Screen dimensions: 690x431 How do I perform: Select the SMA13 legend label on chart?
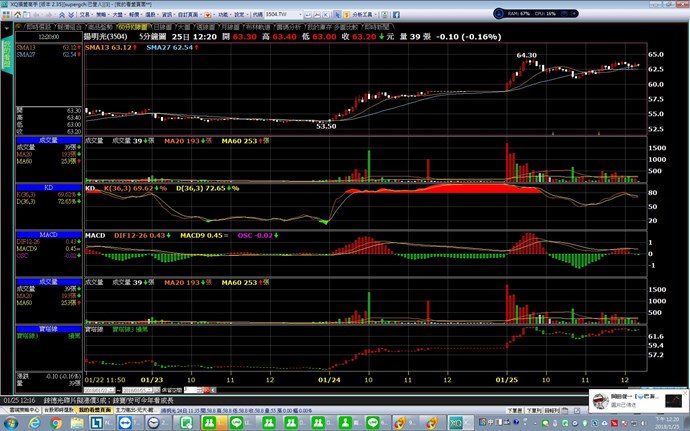pyautogui.click(x=103, y=48)
